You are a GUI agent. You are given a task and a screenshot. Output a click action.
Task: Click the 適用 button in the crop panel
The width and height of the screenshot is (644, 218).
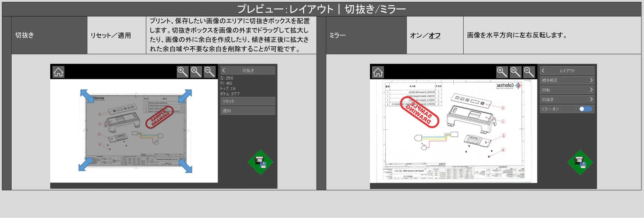pyautogui.click(x=248, y=111)
